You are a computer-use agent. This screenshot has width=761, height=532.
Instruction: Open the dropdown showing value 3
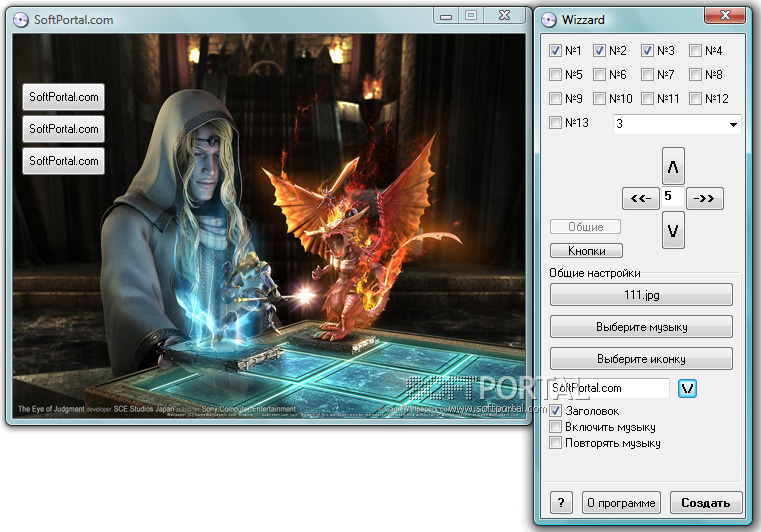coord(677,124)
